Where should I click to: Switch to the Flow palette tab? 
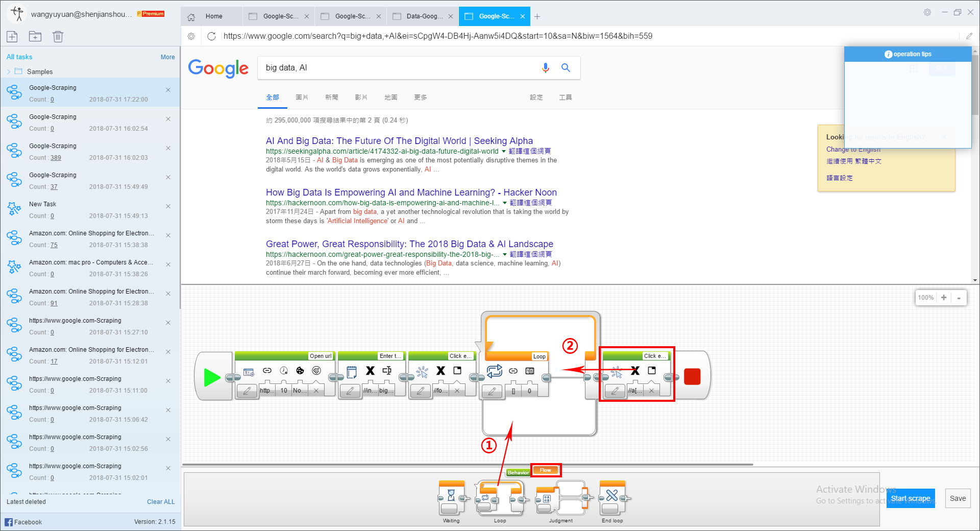(546, 470)
